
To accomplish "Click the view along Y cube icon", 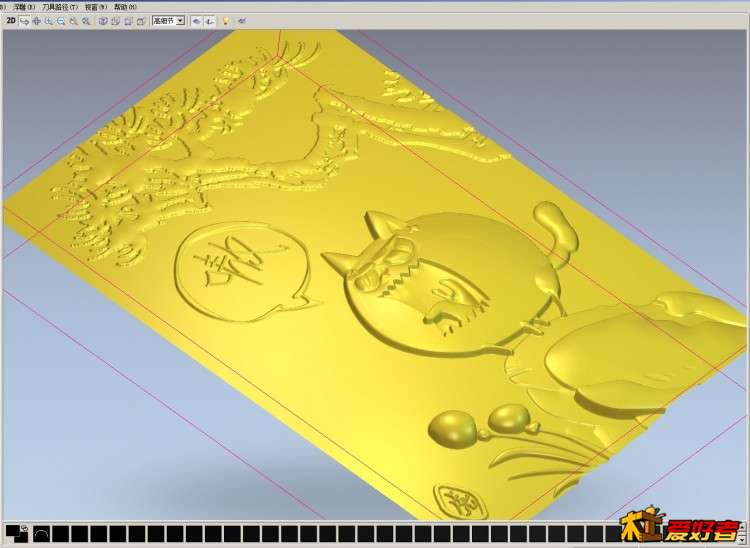I will point(128,21).
